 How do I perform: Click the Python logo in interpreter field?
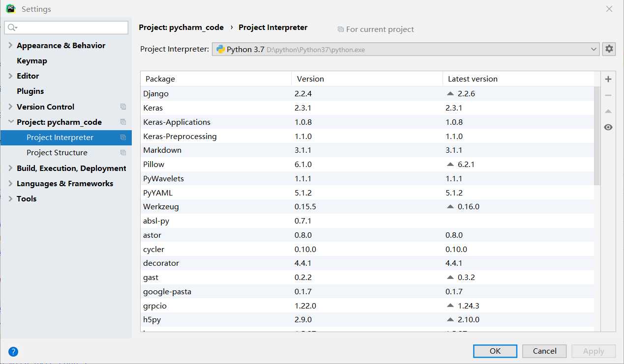[x=220, y=49]
